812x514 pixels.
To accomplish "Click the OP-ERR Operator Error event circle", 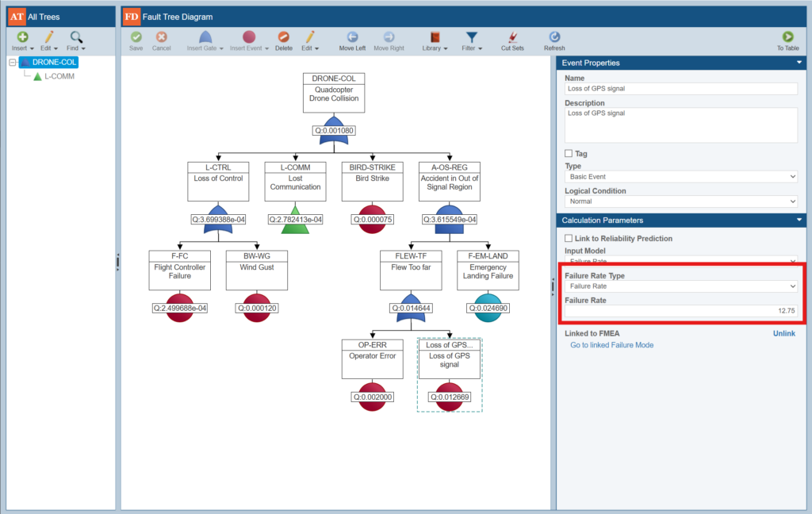I will tap(373, 397).
